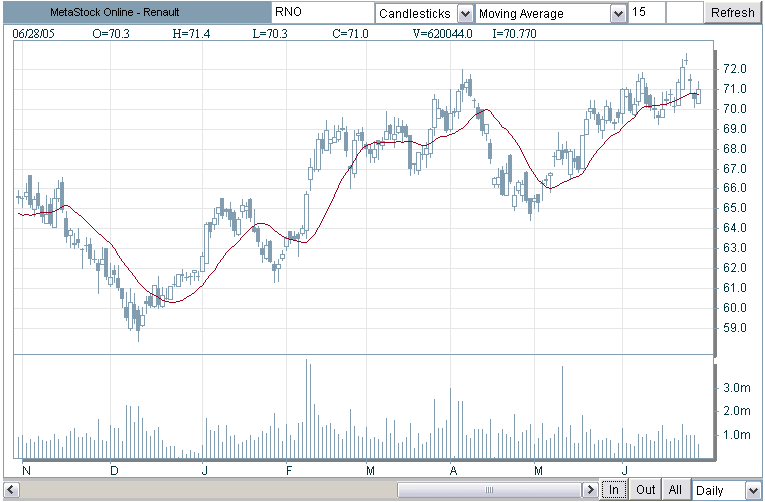This screenshot has height=502, width=765.
Task: Click the empty field beside Refresh
Action: (684, 13)
